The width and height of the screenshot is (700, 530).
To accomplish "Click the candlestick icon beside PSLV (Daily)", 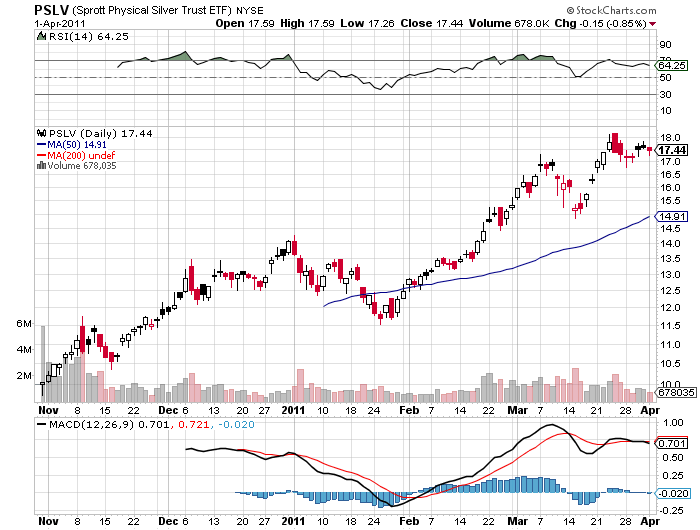I will pyautogui.click(x=42, y=133).
